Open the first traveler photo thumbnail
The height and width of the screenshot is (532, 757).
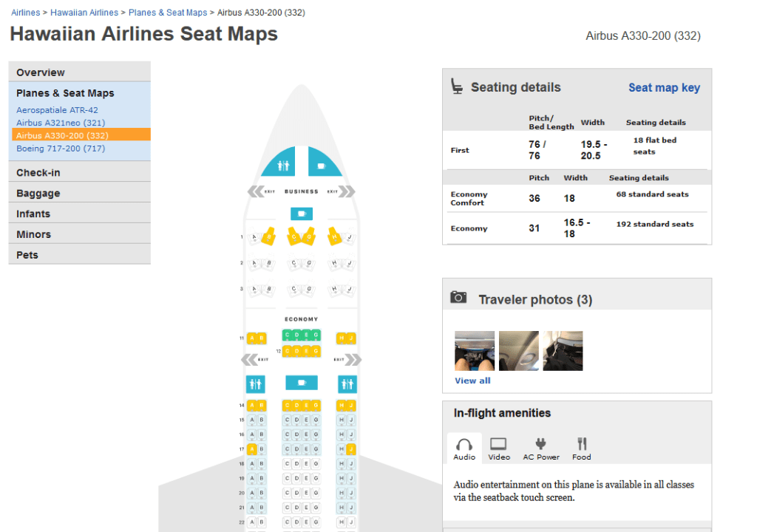[475, 350]
